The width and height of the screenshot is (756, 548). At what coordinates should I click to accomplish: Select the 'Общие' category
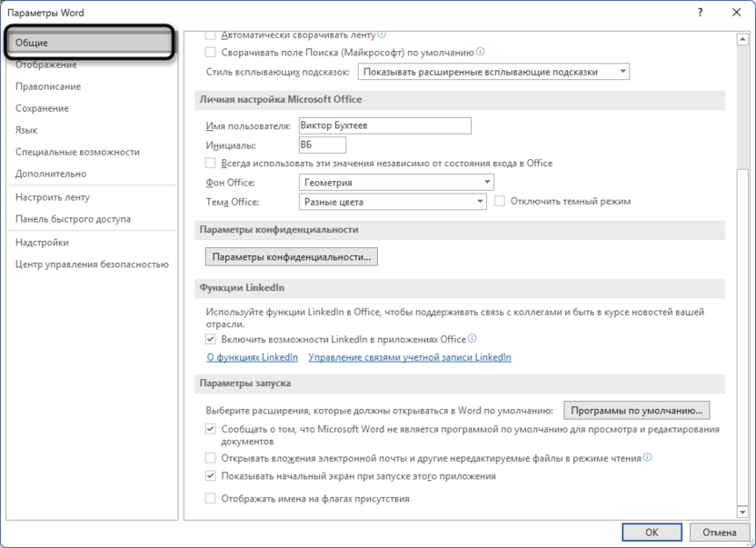pyautogui.click(x=90, y=43)
